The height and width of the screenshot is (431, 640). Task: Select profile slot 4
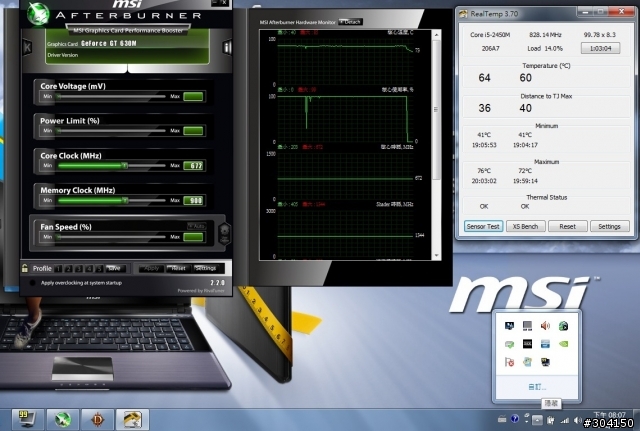89,269
